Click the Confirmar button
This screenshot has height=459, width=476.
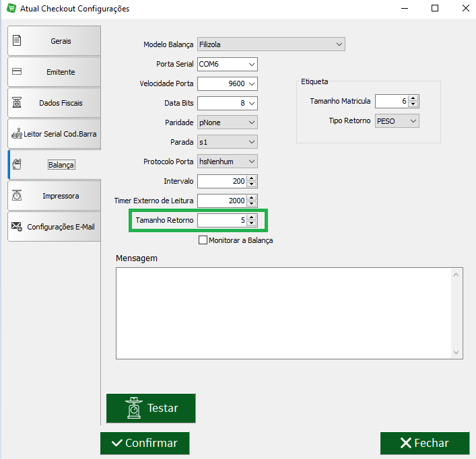145,443
